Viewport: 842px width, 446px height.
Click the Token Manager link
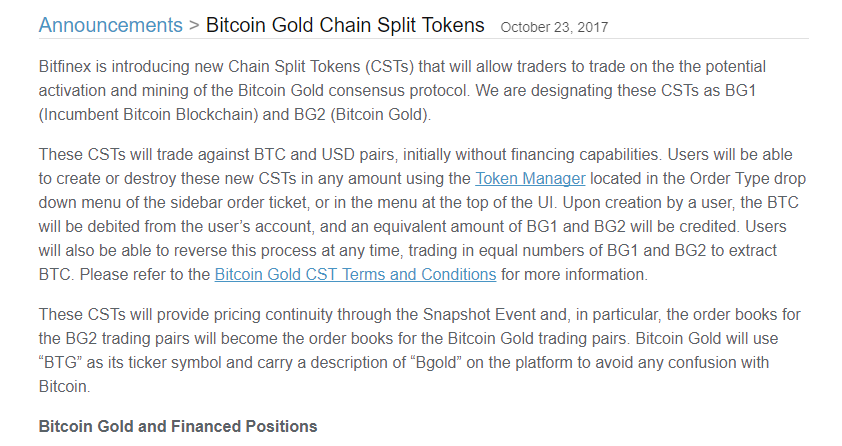[530, 179]
